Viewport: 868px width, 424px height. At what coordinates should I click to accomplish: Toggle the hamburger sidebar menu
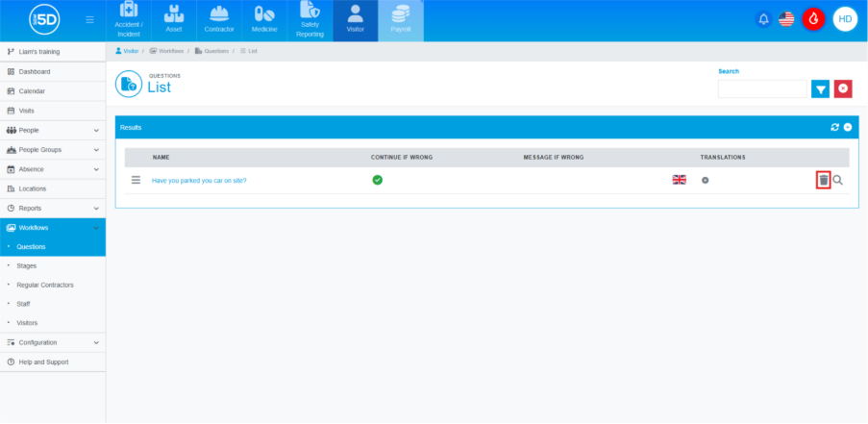(x=89, y=19)
